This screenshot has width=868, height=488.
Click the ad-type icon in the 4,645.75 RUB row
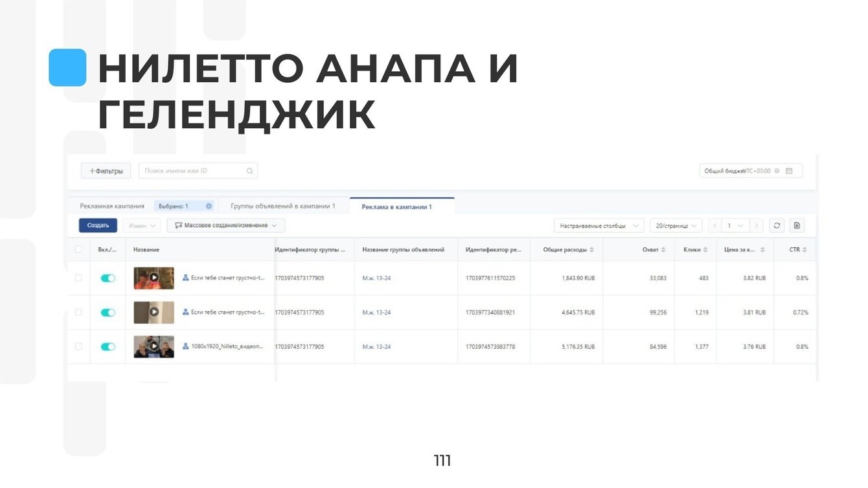coord(186,313)
